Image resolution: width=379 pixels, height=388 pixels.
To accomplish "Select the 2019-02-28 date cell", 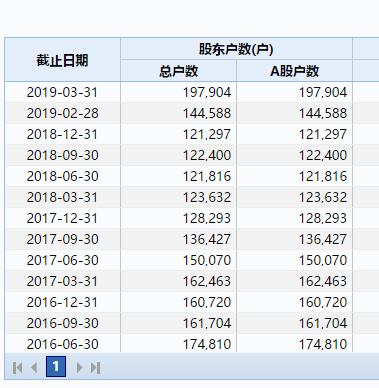I will click(62, 113).
